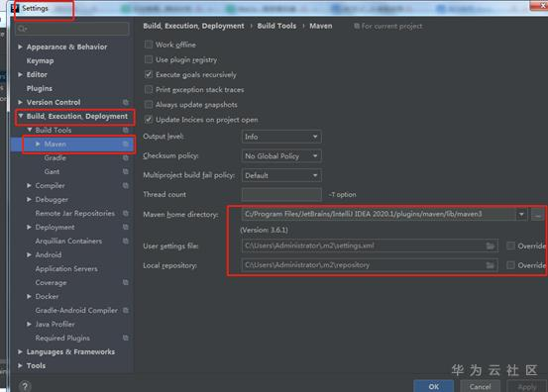Click the project-scope icon beside Compiler

(x=126, y=185)
